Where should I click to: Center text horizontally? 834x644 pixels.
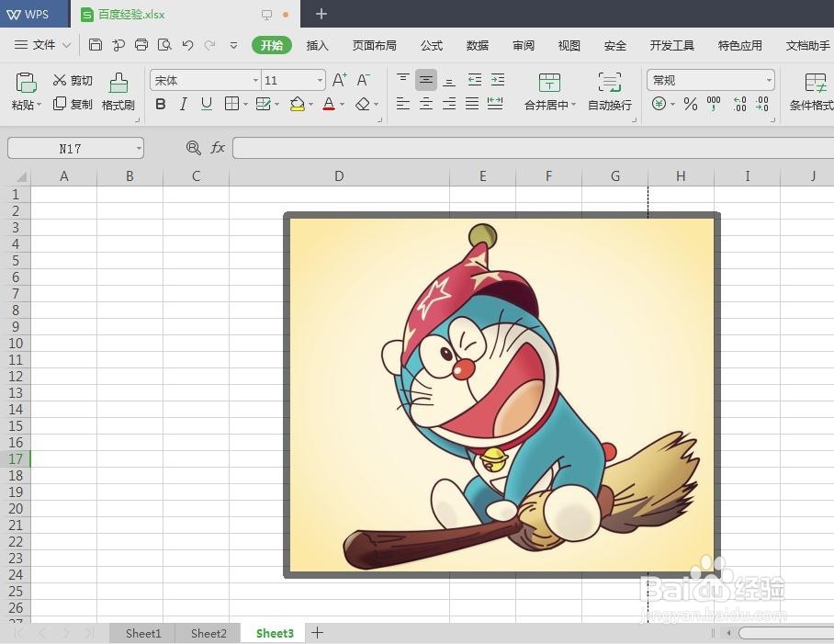pos(426,103)
